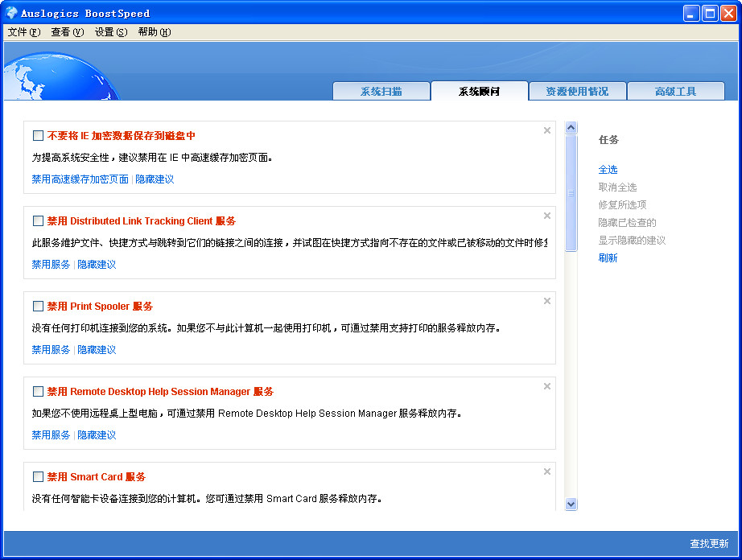Screen dimensions: 742x560
Task: Hide the Distributed Link Tracking Client suggestion link
Action: pos(97,265)
